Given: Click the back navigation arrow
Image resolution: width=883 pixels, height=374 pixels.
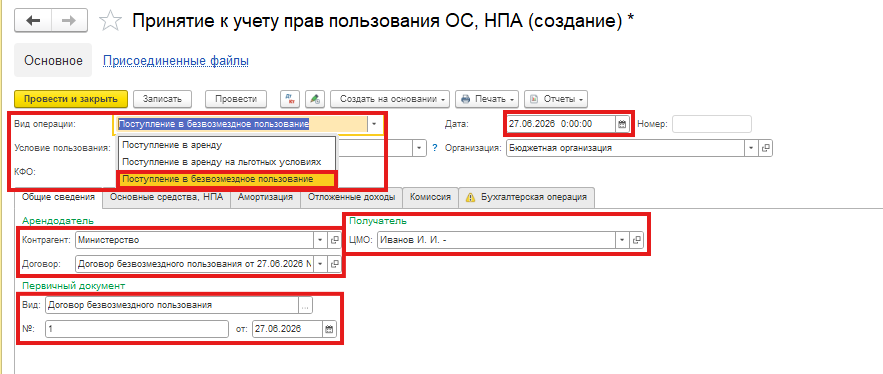Looking at the screenshot, I should tap(33, 21).
